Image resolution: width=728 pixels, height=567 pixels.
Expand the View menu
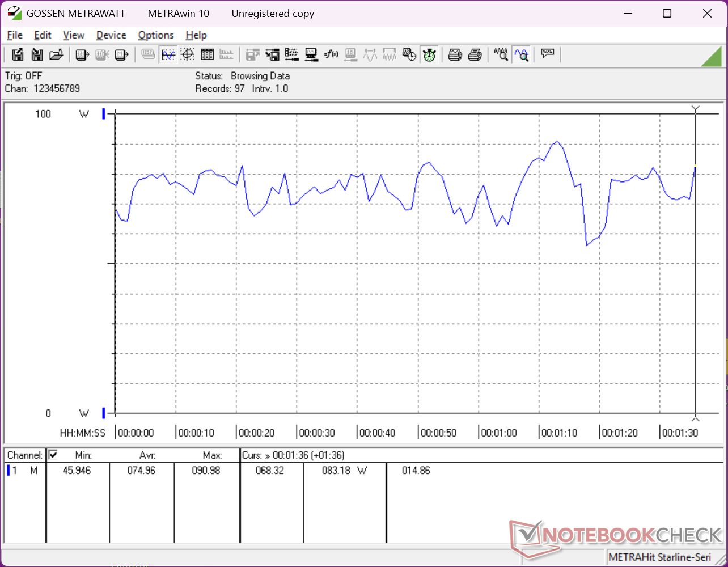[x=74, y=35]
